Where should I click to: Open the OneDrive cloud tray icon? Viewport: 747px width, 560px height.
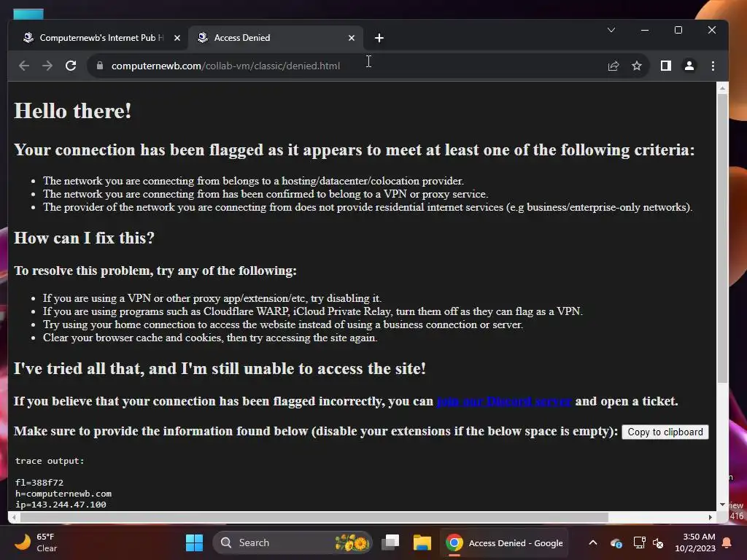(616, 542)
